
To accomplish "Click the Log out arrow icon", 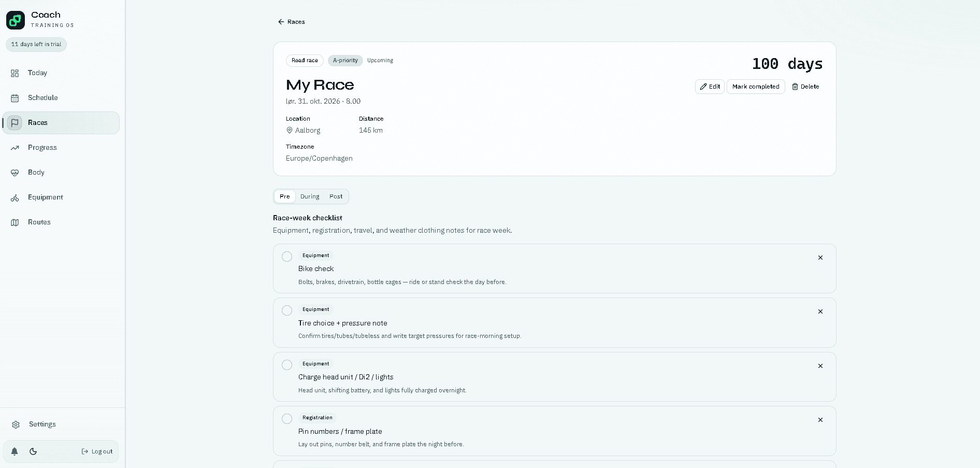I will point(85,451).
